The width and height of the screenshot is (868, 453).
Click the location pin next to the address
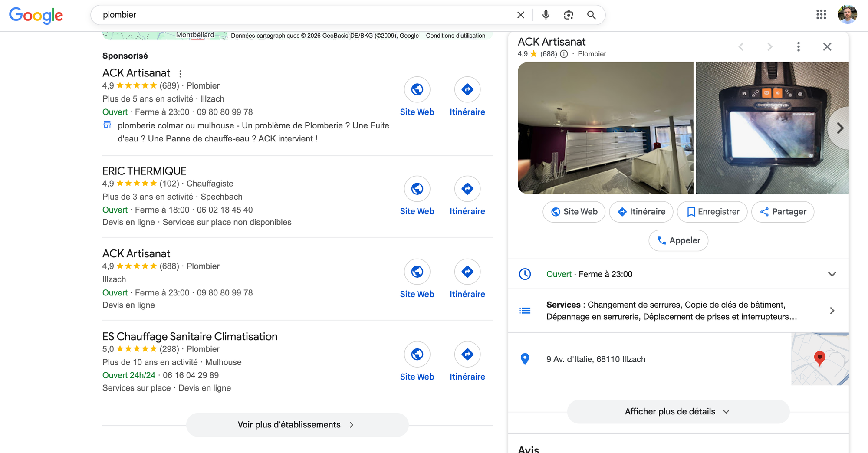(525, 359)
